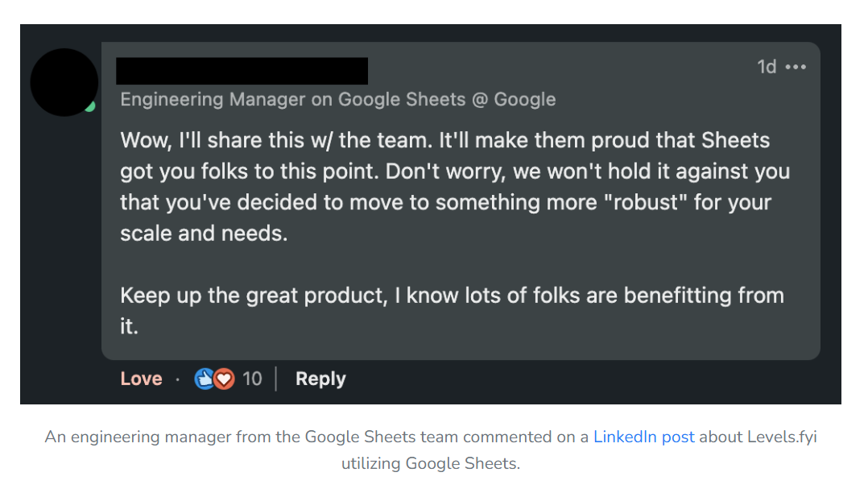Click the Reply button
868x489 pixels.
pyautogui.click(x=320, y=379)
